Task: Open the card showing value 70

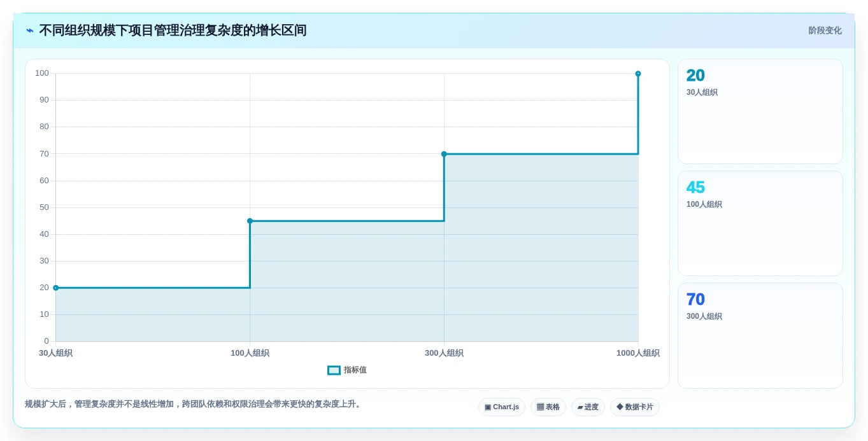Action: (x=760, y=335)
